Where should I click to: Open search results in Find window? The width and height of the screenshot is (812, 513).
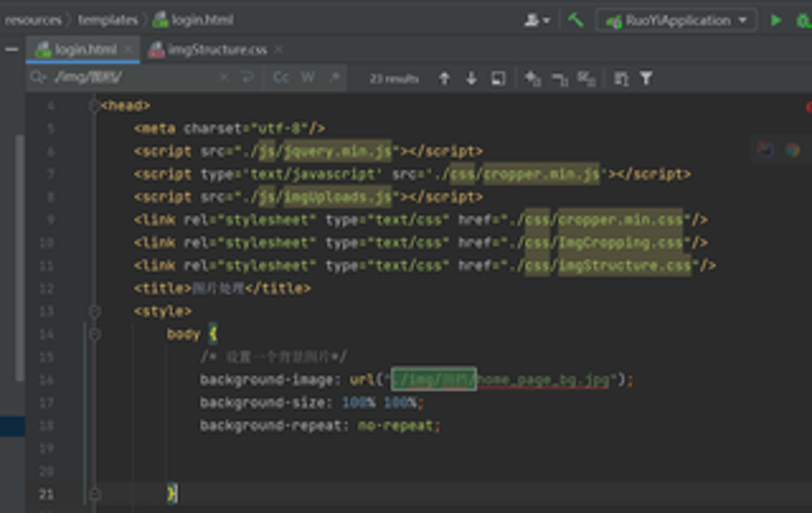pos(498,78)
